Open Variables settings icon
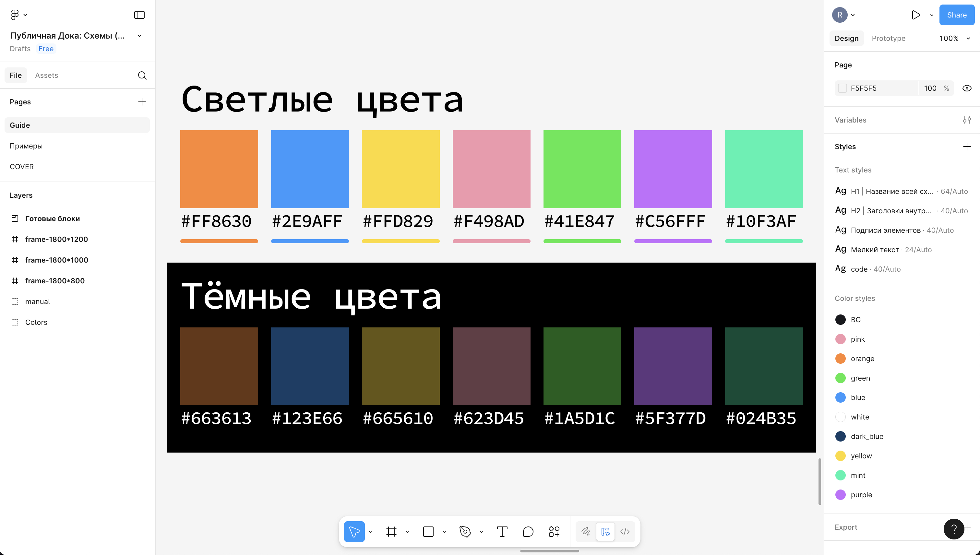The height and width of the screenshot is (555, 980). [x=967, y=120]
